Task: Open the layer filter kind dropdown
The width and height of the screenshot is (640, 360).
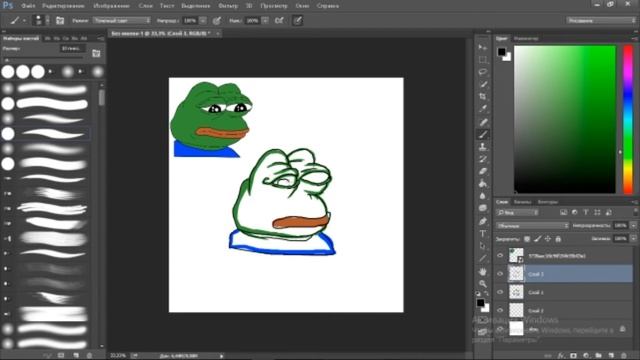Action: click(x=518, y=212)
